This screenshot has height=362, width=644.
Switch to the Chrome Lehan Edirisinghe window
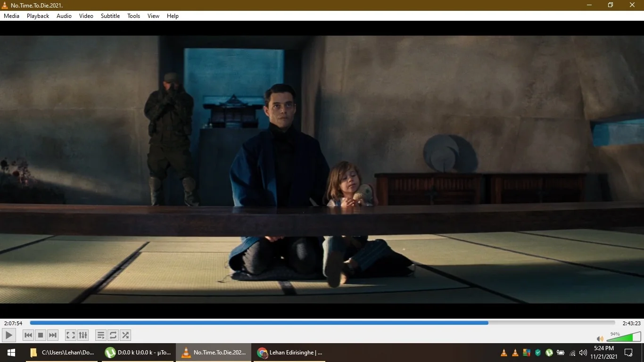click(x=289, y=353)
